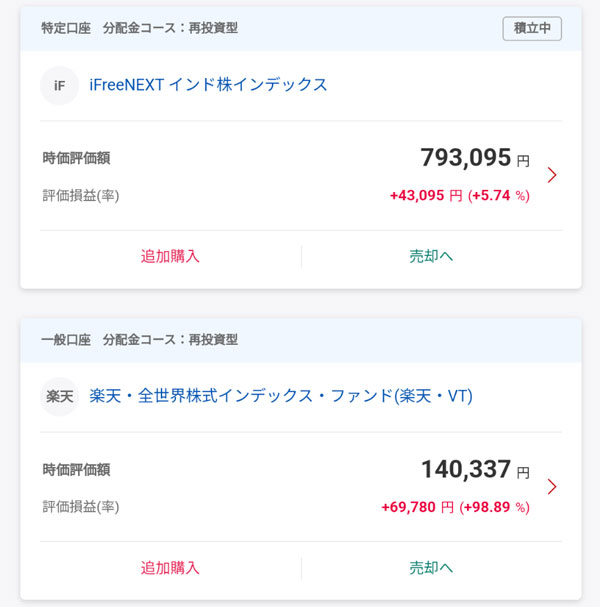Image resolution: width=600 pixels, height=607 pixels.
Task: Click the 特定口座 account header
Action: point(64,28)
